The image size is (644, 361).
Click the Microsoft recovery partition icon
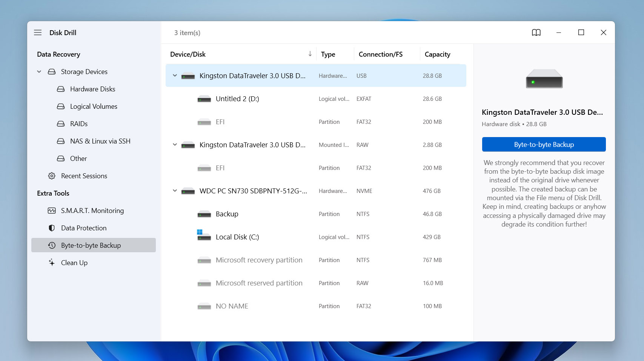204,260
